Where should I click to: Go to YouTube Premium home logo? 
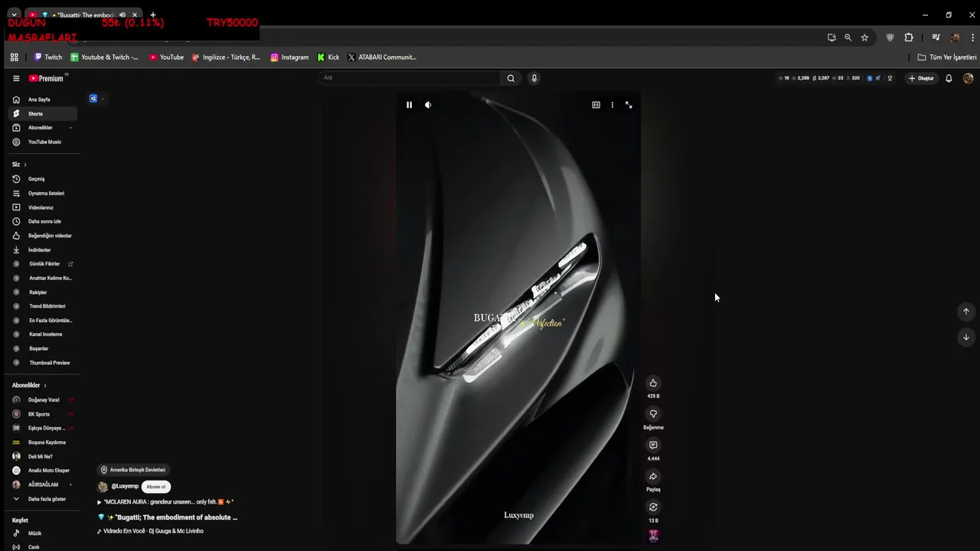[47, 78]
